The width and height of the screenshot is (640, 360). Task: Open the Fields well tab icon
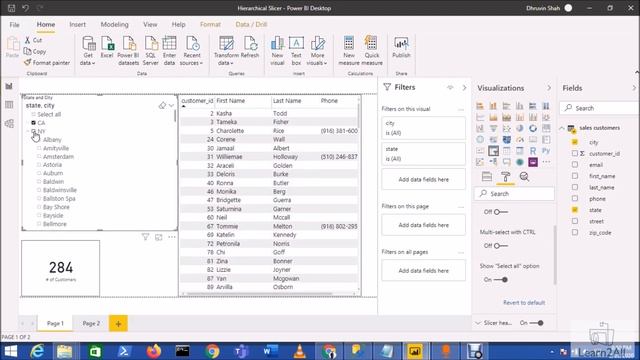tap(487, 177)
